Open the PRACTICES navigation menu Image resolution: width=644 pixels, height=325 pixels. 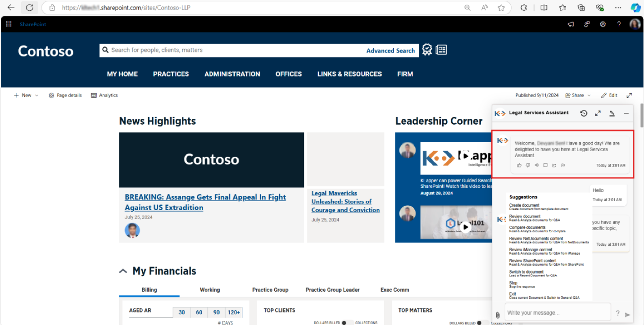(x=171, y=74)
